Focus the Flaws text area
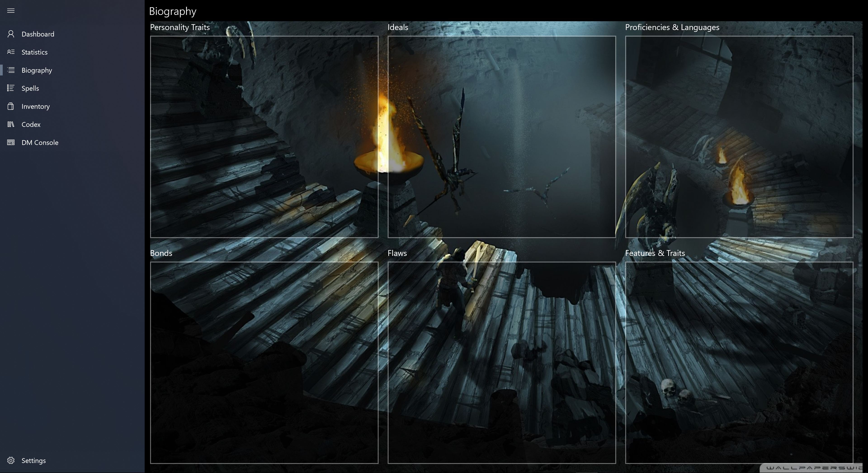868x473 pixels. point(501,363)
